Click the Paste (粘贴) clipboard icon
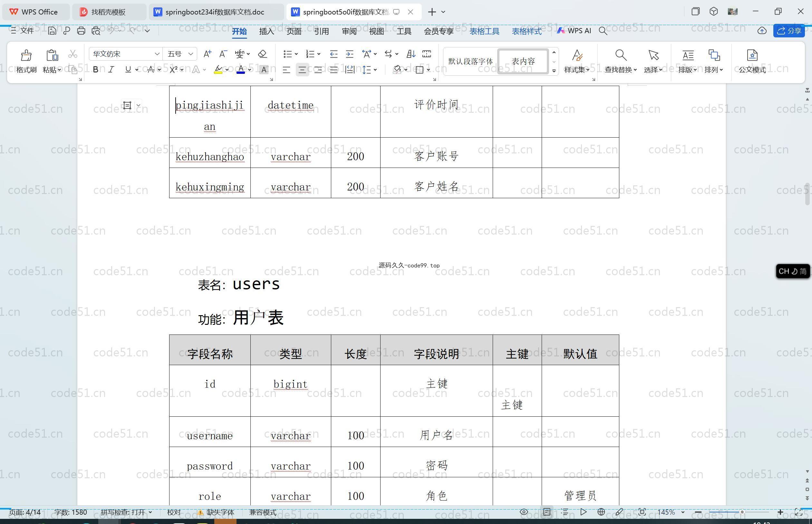The image size is (812, 524). point(52,55)
